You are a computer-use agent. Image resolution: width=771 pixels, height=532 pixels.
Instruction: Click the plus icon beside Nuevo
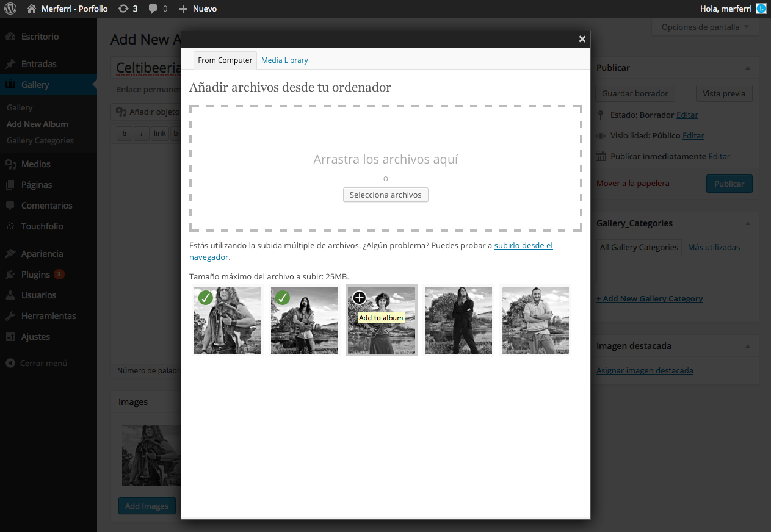coord(183,9)
